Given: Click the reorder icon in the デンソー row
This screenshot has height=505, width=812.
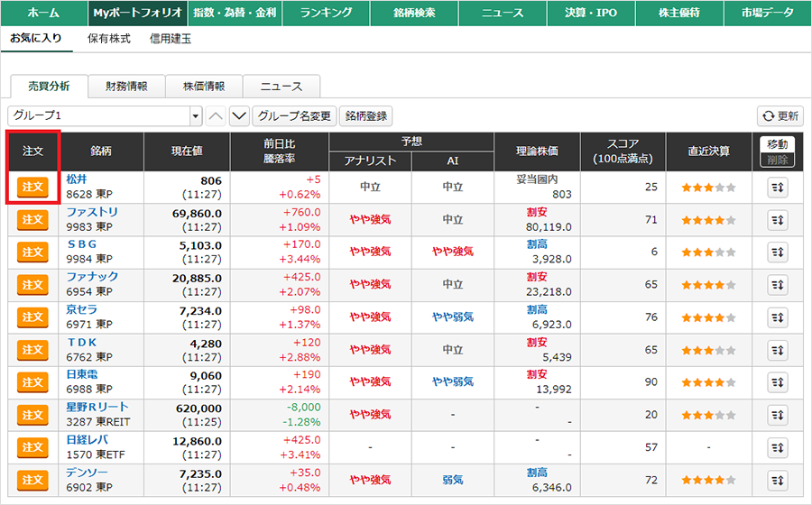Looking at the screenshot, I should click(778, 480).
